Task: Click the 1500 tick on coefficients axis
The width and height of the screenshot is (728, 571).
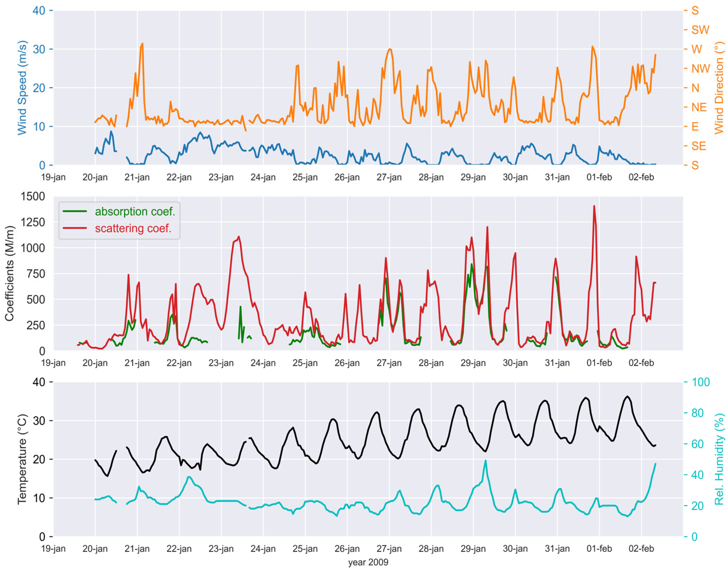Action: click(33, 197)
